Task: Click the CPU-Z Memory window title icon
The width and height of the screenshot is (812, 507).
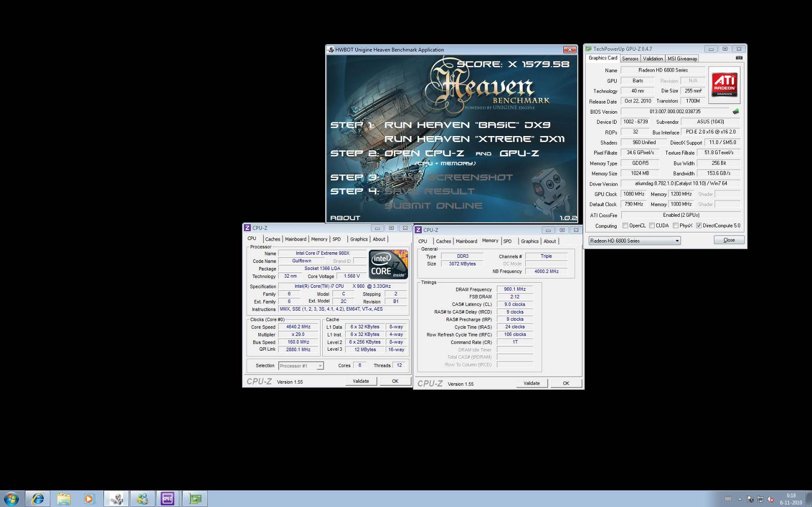Action: pyautogui.click(x=419, y=230)
